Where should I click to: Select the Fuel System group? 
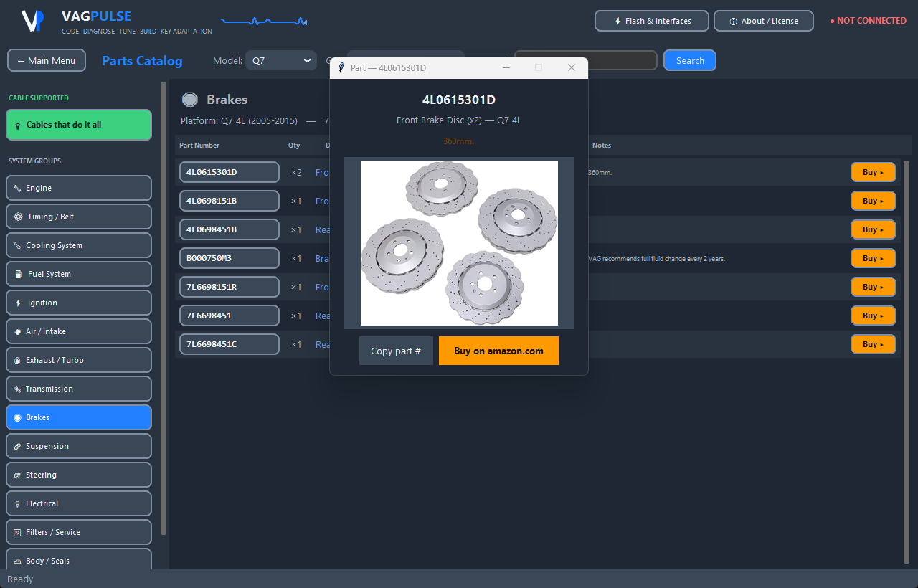pos(79,274)
